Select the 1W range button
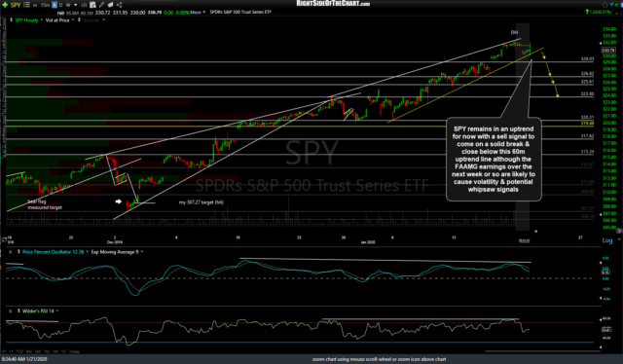 [x=55, y=351]
